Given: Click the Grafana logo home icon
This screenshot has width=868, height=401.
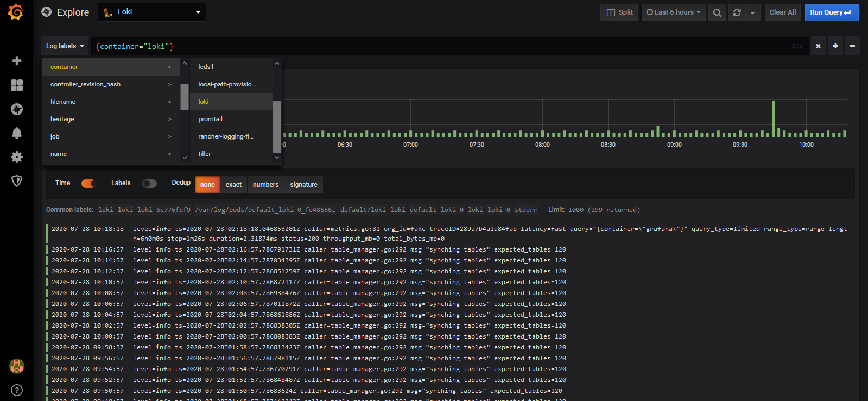Looking at the screenshot, I should [16, 12].
